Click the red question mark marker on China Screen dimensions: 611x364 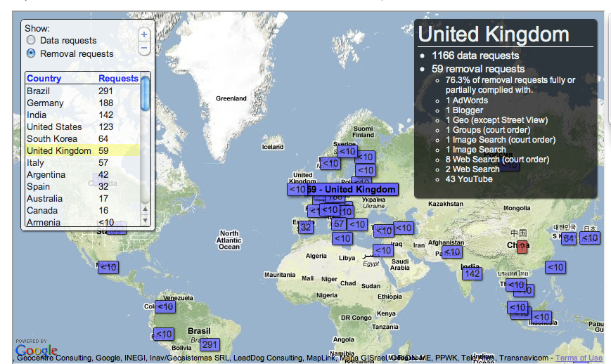(x=522, y=247)
